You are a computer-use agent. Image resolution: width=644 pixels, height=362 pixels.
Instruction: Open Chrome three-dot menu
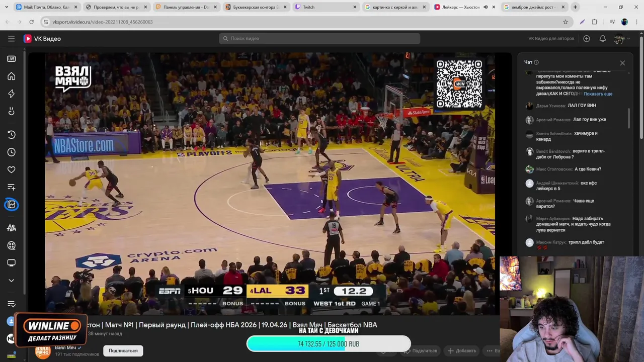(636, 22)
